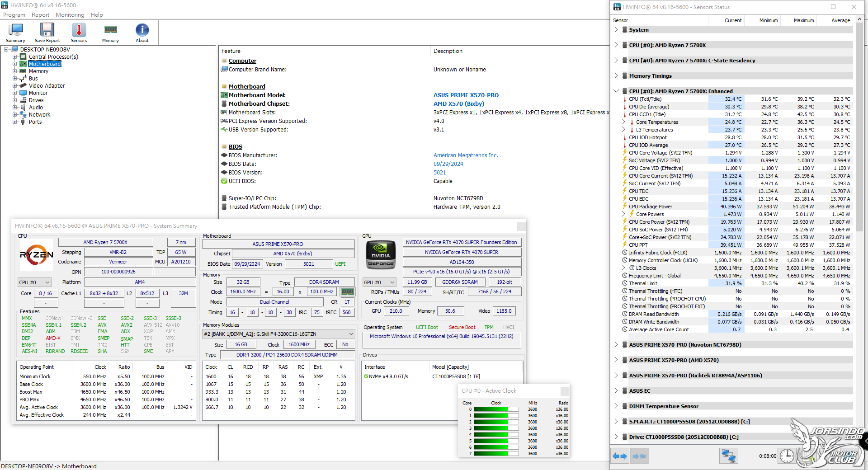Click the RAM chip icon beside 100.0 MHz
This screenshot has width=868, height=470.
coord(347,292)
